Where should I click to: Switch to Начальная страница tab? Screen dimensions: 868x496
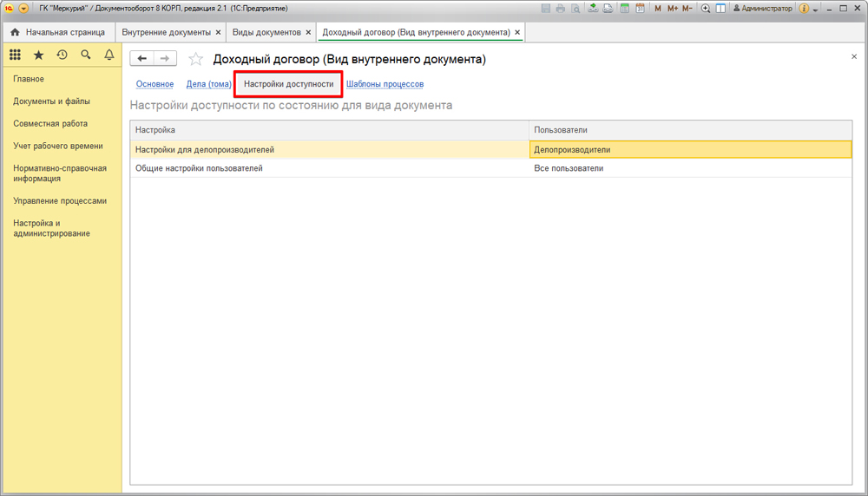pyautogui.click(x=65, y=32)
